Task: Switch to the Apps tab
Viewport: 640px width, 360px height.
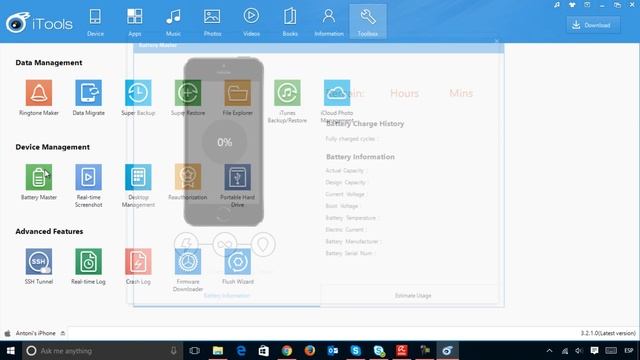Action: click(134, 22)
